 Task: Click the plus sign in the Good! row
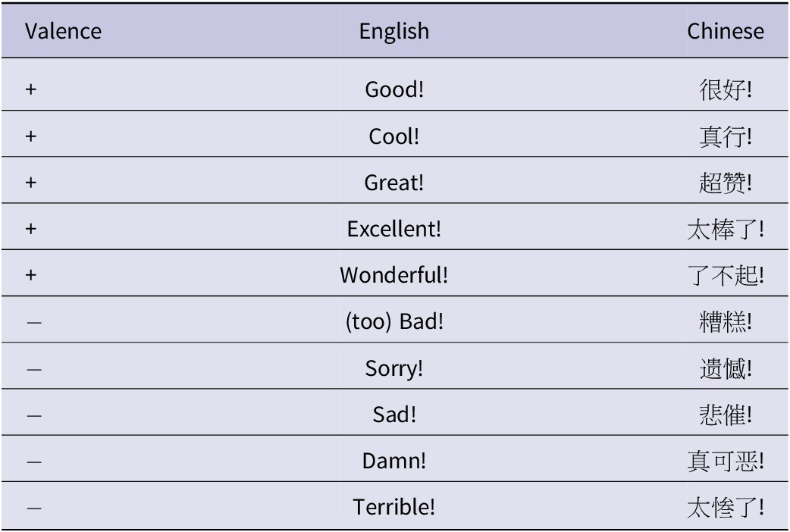click(30, 90)
